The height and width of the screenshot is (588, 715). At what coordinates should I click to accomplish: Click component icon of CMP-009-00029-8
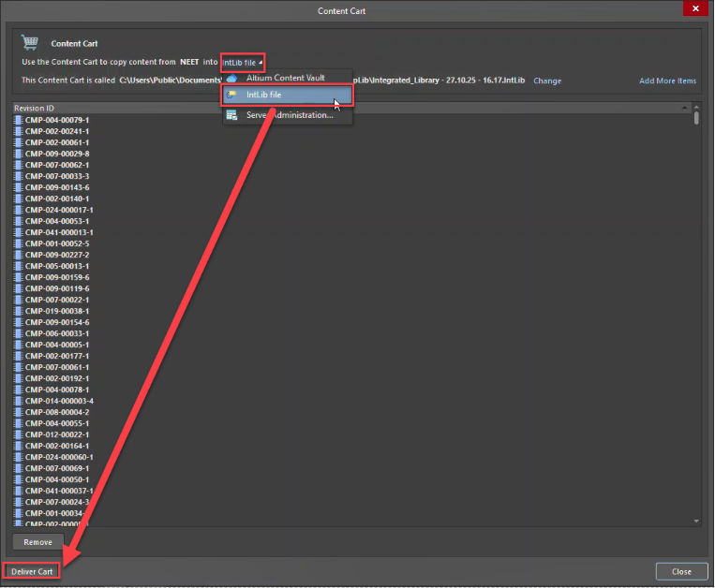[18, 154]
